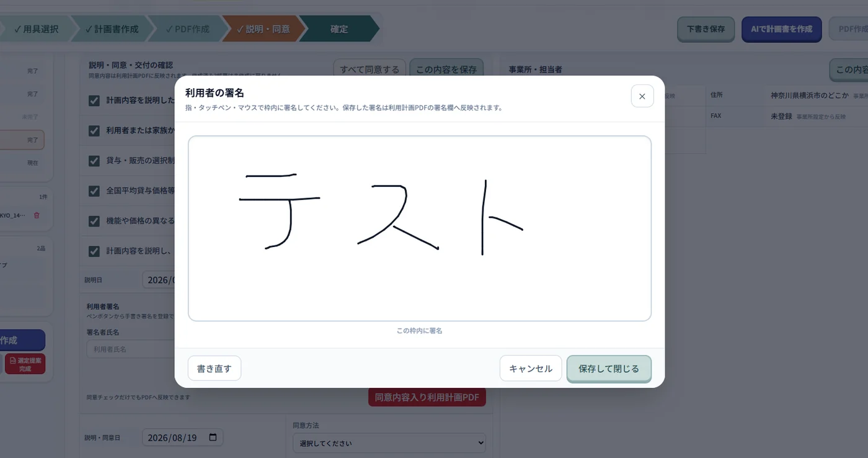Click the すべて同意する button

tap(370, 70)
